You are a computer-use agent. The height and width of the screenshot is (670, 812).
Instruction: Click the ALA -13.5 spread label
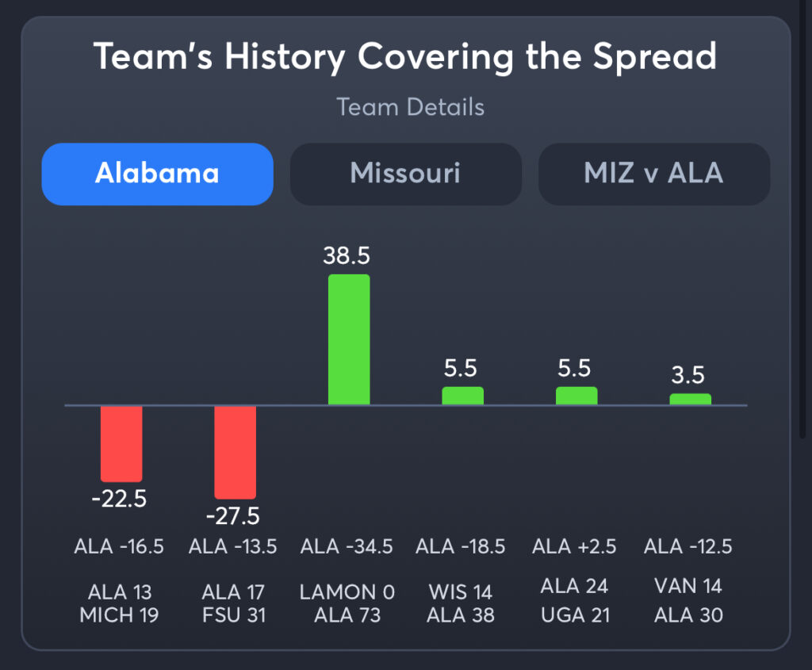[233, 546]
